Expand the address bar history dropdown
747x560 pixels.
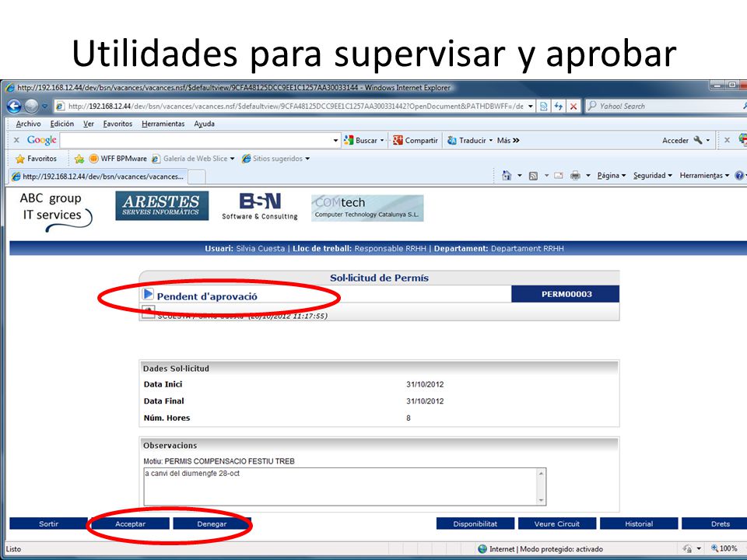(530, 107)
